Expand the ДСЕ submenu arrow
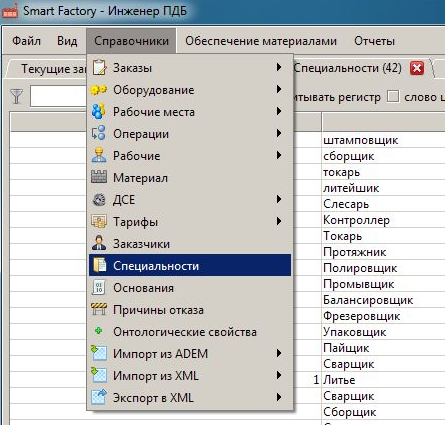 point(279,199)
